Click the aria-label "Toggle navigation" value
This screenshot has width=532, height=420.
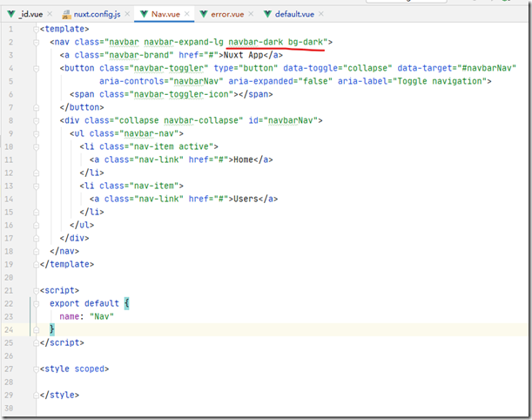[x=440, y=81]
